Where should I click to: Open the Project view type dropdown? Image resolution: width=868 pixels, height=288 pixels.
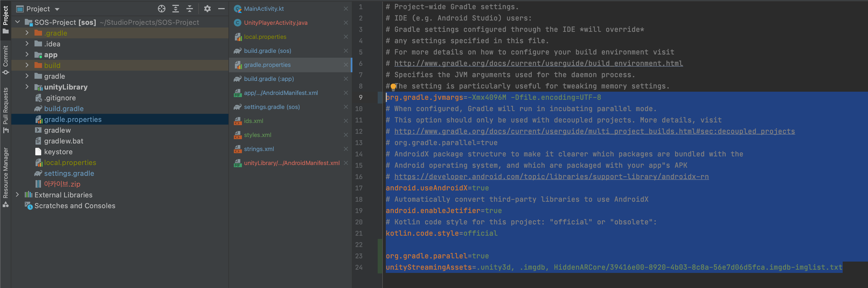(x=57, y=9)
